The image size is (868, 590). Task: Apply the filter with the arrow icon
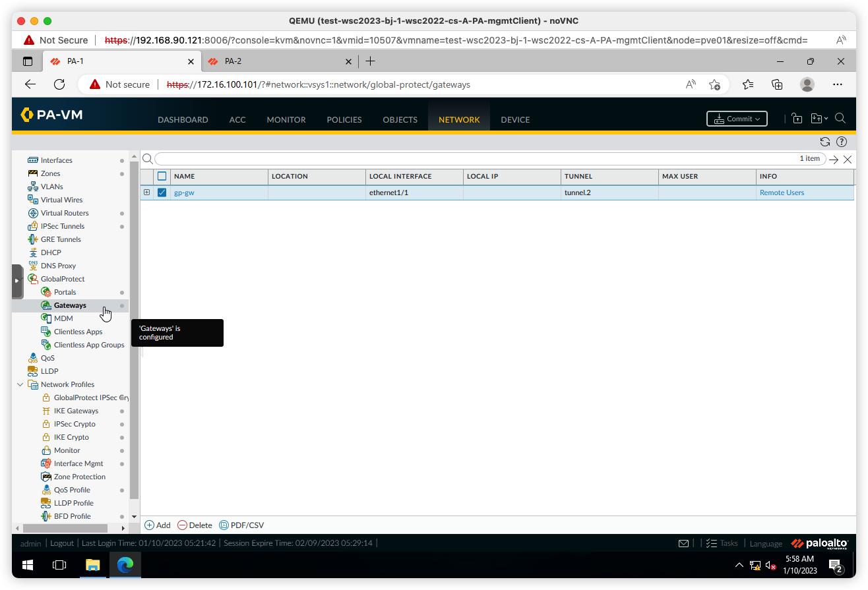pyautogui.click(x=834, y=159)
